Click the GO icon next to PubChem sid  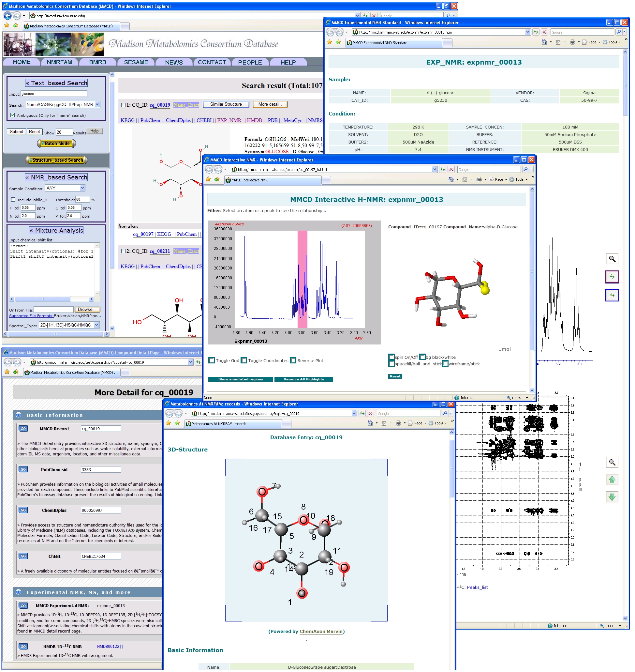(x=23, y=469)
